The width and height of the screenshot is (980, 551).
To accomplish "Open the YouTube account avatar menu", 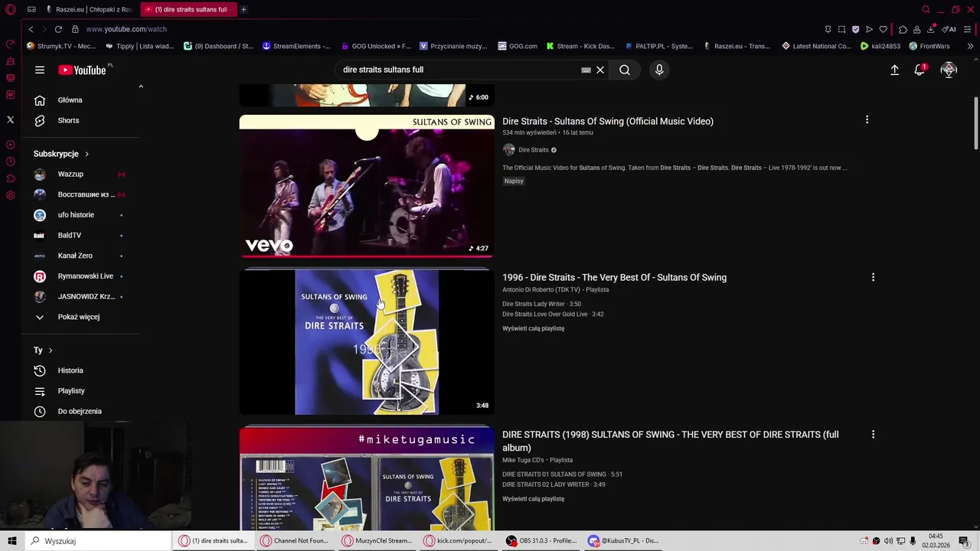I will pos(949,70).
